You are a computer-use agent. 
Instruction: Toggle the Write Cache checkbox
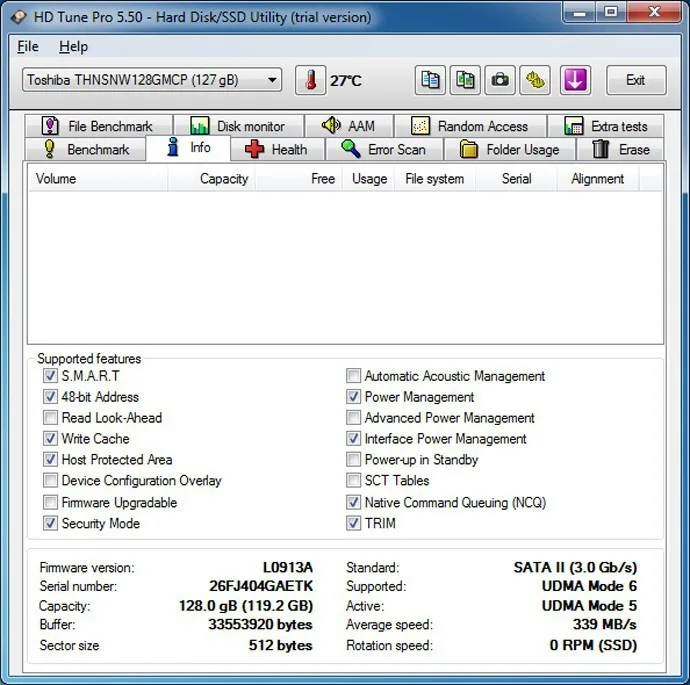coord(50,438)
